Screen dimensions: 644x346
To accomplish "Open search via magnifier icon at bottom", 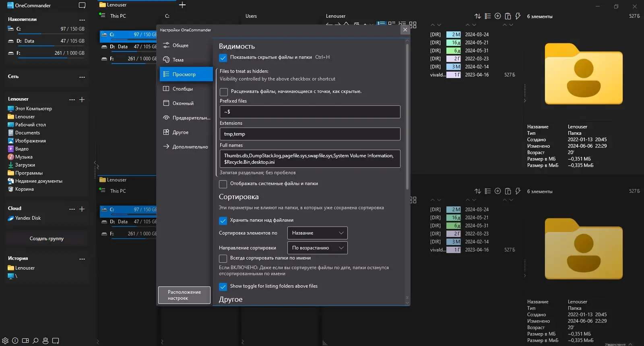I will [35, 341].
